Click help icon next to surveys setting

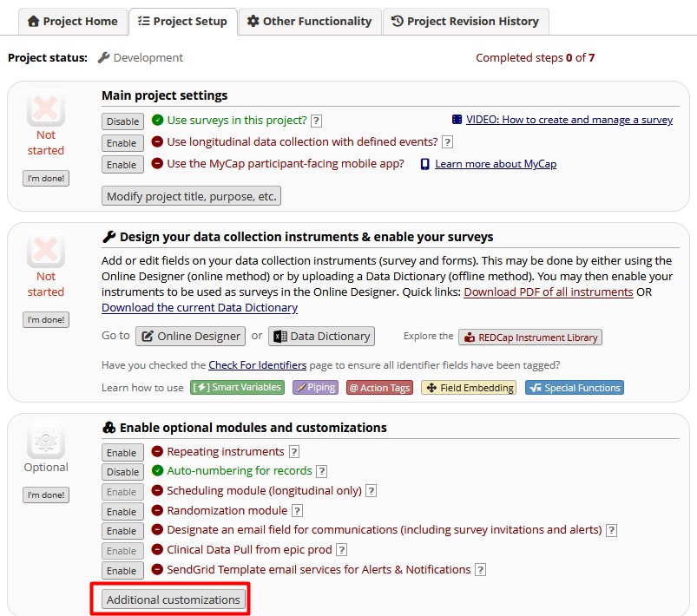point(316,121)
